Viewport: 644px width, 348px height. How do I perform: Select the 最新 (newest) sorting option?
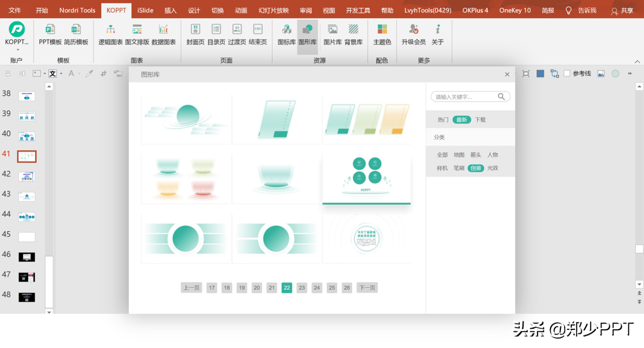pos(462,119)
